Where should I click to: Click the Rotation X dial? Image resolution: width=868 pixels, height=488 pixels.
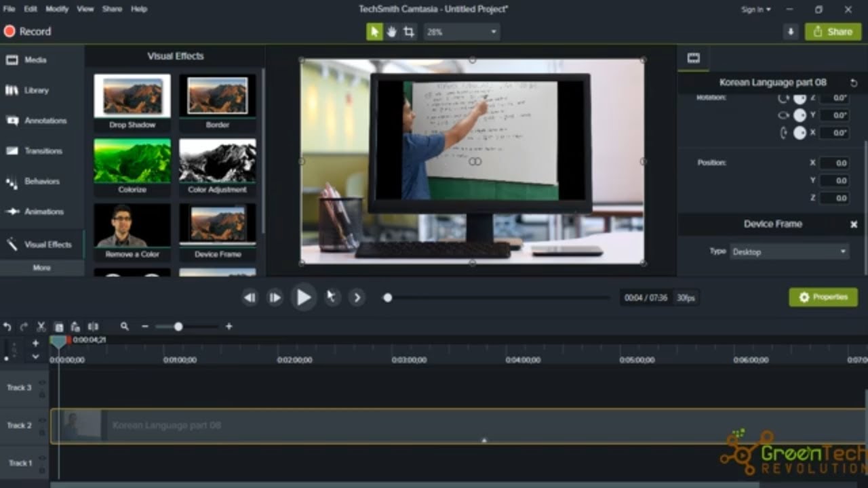[x=800, y=133]
